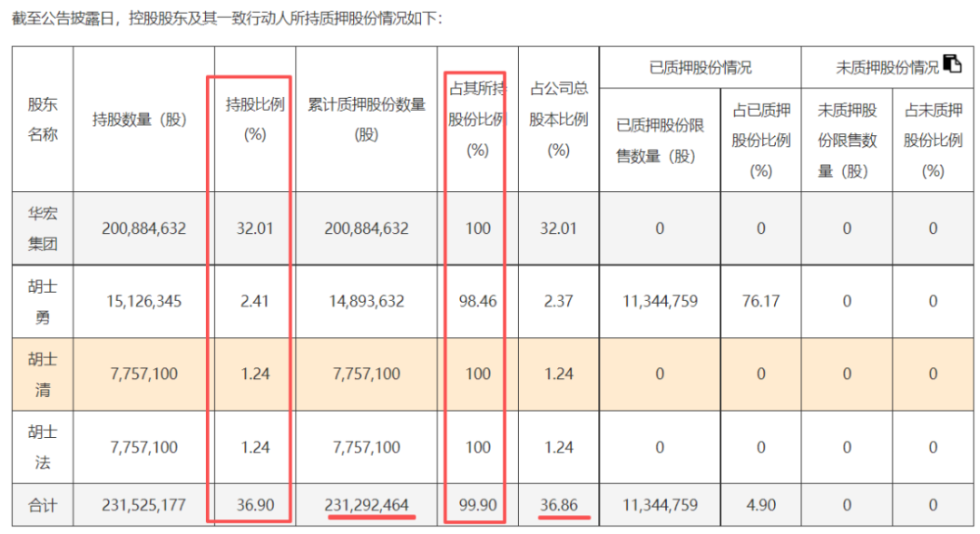This screenshot has width=980, height=534.
Task: Click the copy table icon at top right
Action: pyautogui.click(x=953, y=63)
